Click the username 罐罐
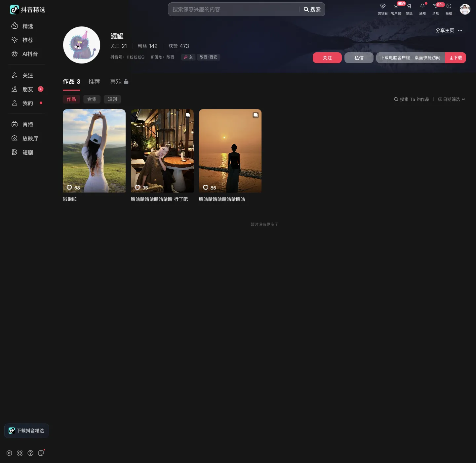This screenshot has width=476, height=463. [117, 36]
